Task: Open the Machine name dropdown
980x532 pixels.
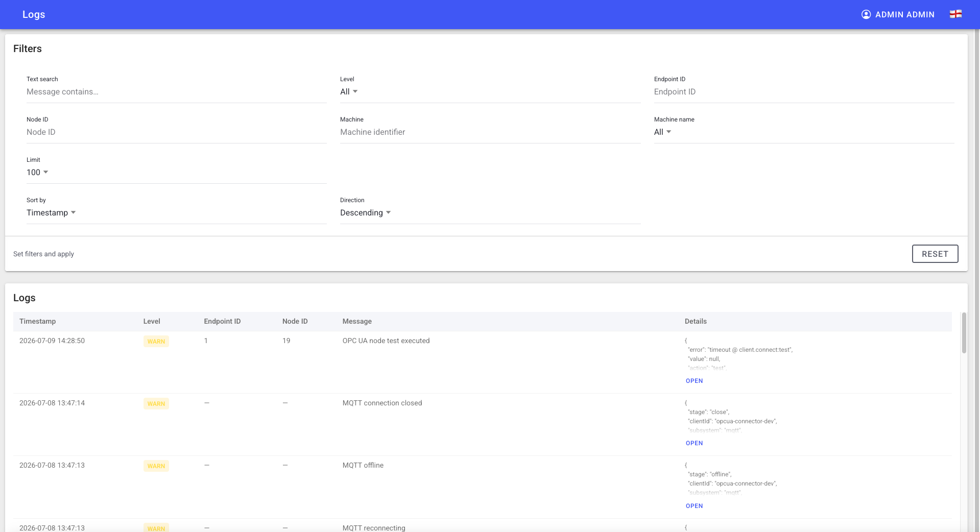Action: tap(804, 132)
